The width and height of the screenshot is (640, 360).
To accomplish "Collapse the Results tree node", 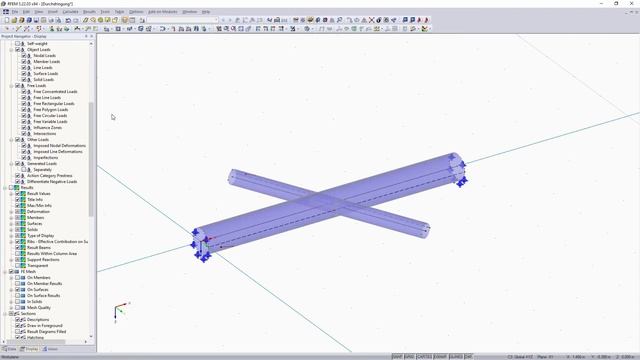I will [x=5, y=188].
